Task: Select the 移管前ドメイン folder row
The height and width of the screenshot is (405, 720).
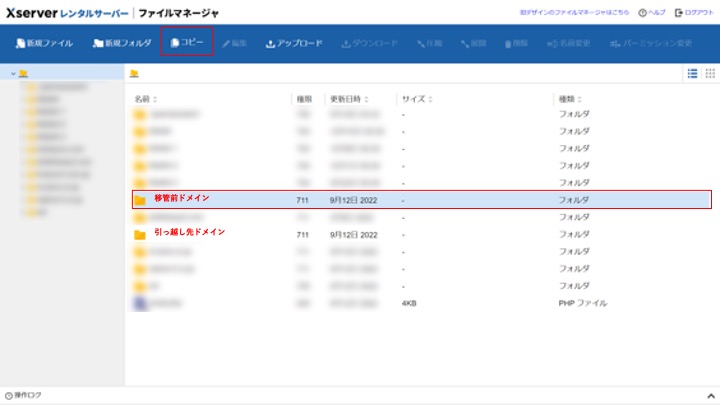Action: 422,200
